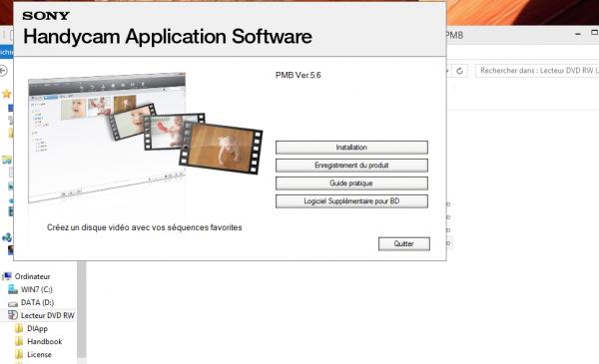Open the Guide pratique
This screenshot has height=364, width=599.
click(351, 183)
